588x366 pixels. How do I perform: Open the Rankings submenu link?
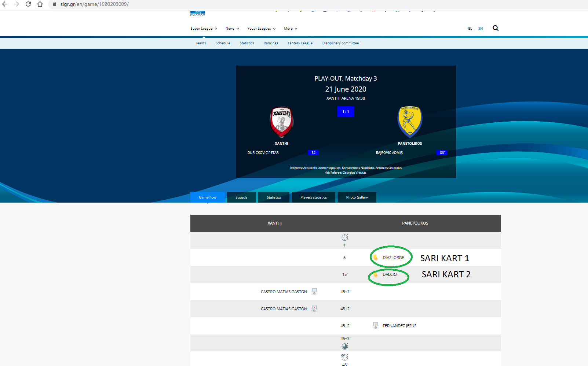click(x=271, y=43)
